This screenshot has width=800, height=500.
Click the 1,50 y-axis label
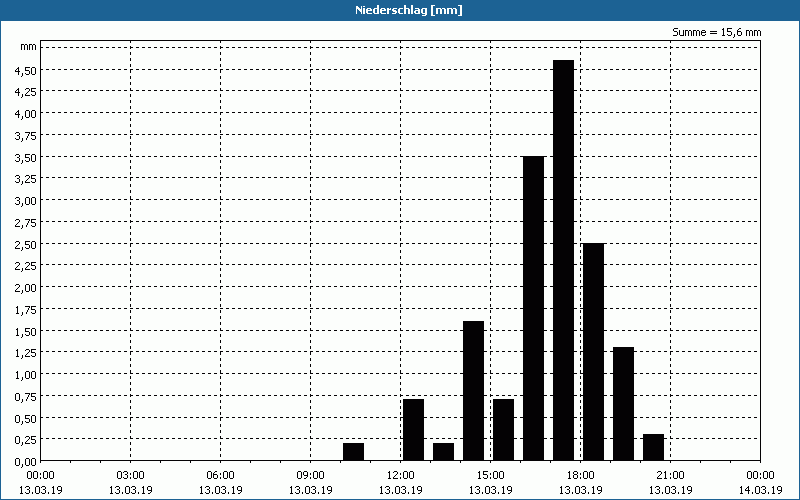point(26,331)
